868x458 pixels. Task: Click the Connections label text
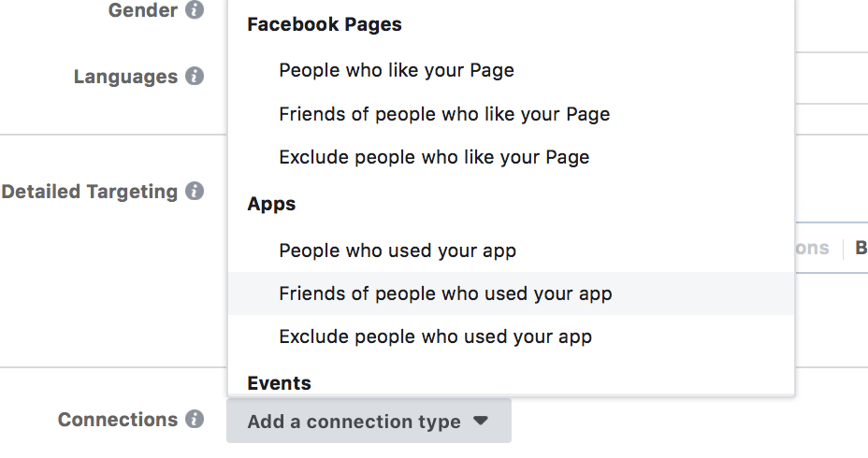click(117, 420)
